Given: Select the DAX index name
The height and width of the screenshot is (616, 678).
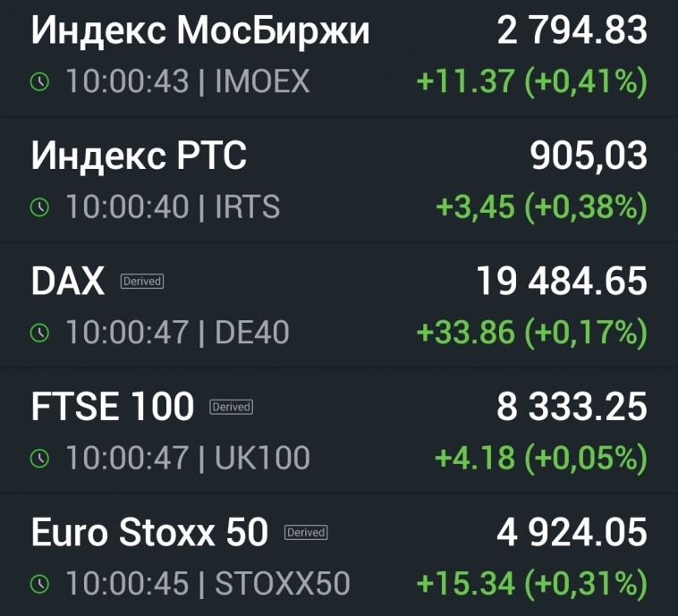Looking at the screenshot, I should point(68,282).
